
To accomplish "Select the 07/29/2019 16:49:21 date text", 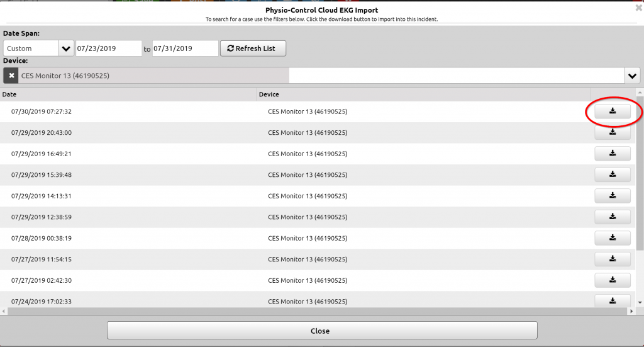I will 42,154.
